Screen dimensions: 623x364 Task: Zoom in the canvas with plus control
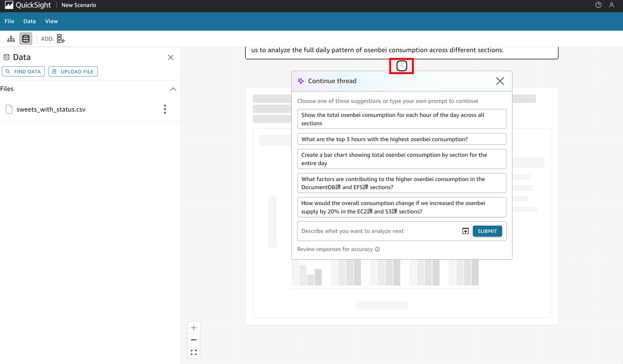(x=194, y=328)
